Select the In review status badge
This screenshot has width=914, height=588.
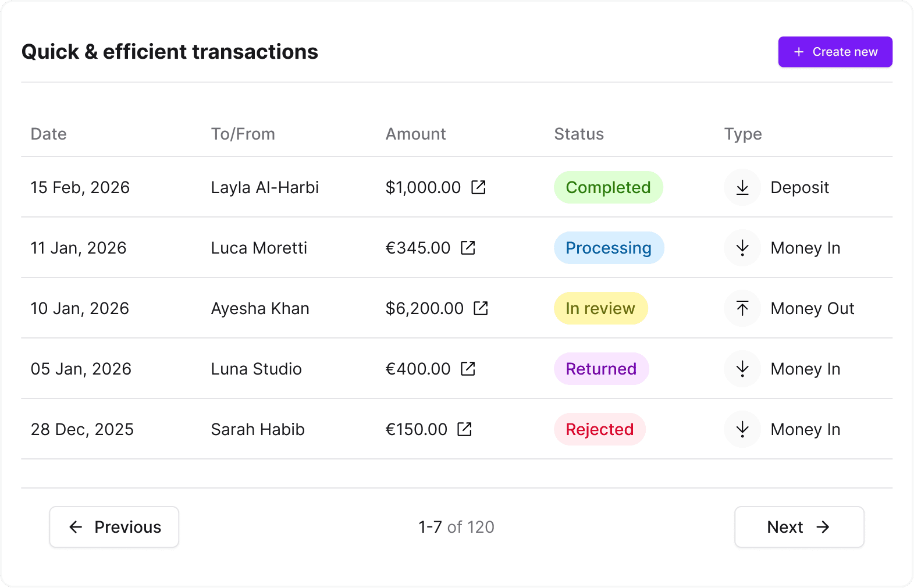(x=600, y=308)
